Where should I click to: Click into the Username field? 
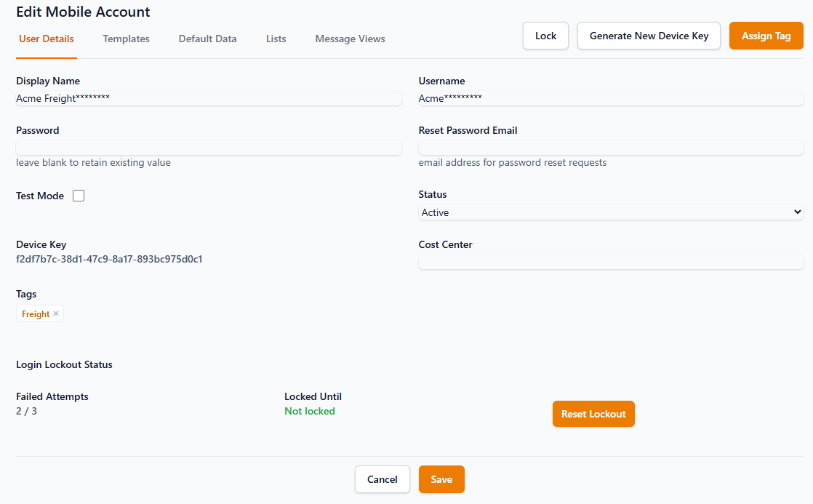pos(611,98)
